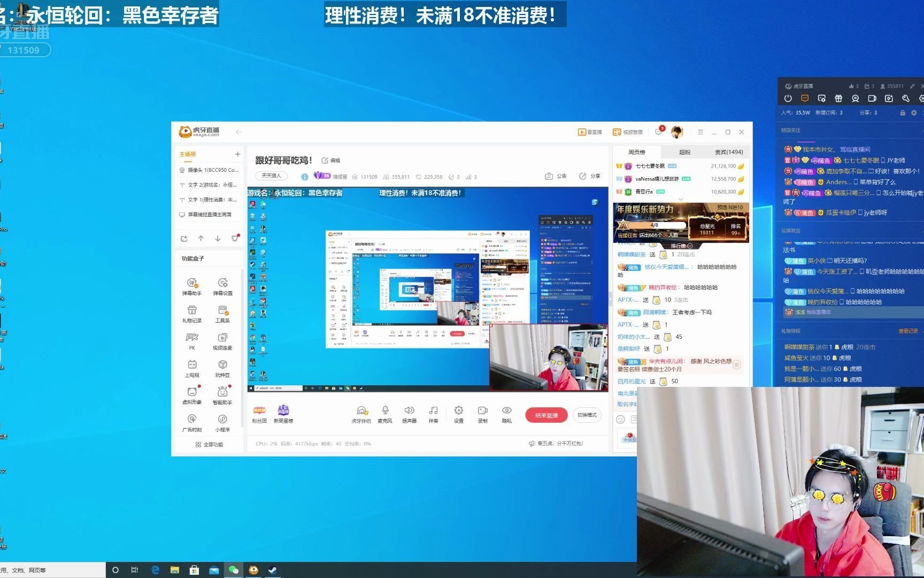Open WeChat from the taskbar
Image resolution: width=924 pixels, height=578 pixels.
234,570
